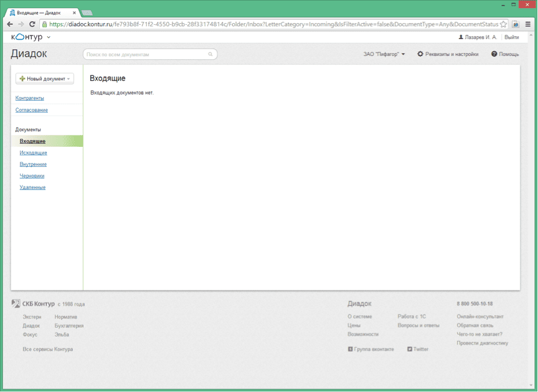Viewport: 538px width, 392px height.
Task: Select the Входящие folder in sidebar
Action: tap(47, 141)
